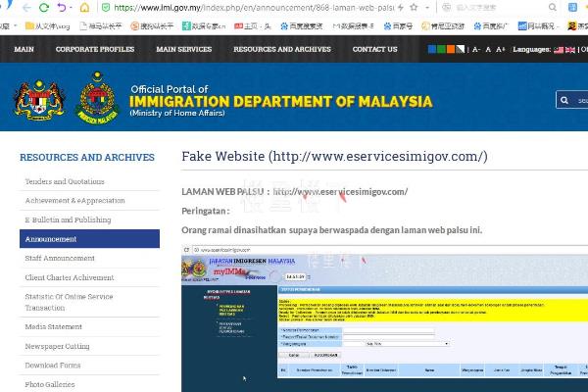Select Contact Us in the navigation bar
The height and width of the screenshot is (392, 588).
(x=374, y=49)
